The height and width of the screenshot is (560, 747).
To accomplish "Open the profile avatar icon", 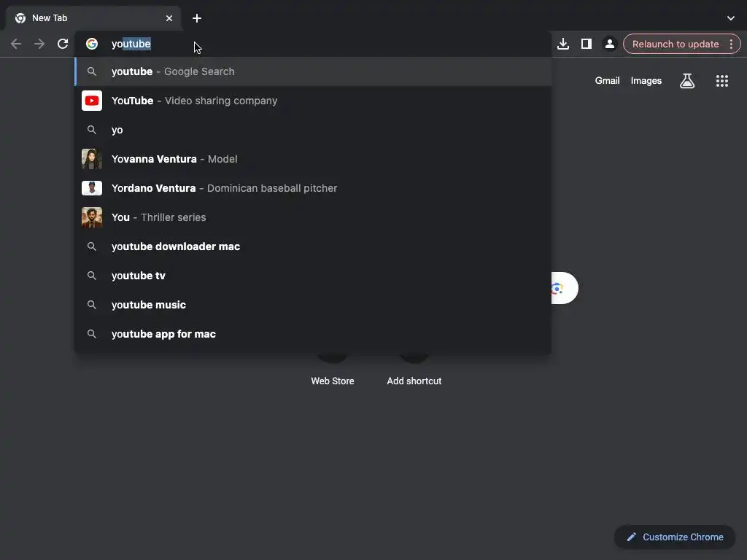I will click(x=609, y=44).
